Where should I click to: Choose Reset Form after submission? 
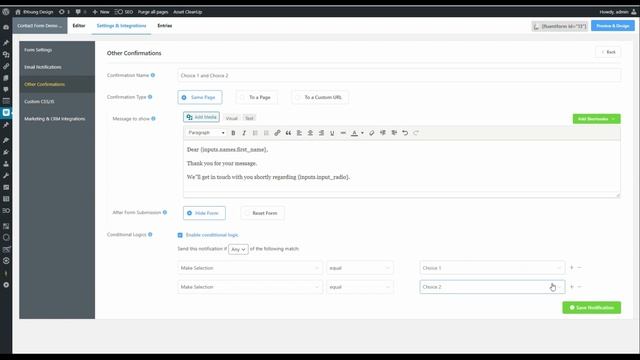[262, 213]
